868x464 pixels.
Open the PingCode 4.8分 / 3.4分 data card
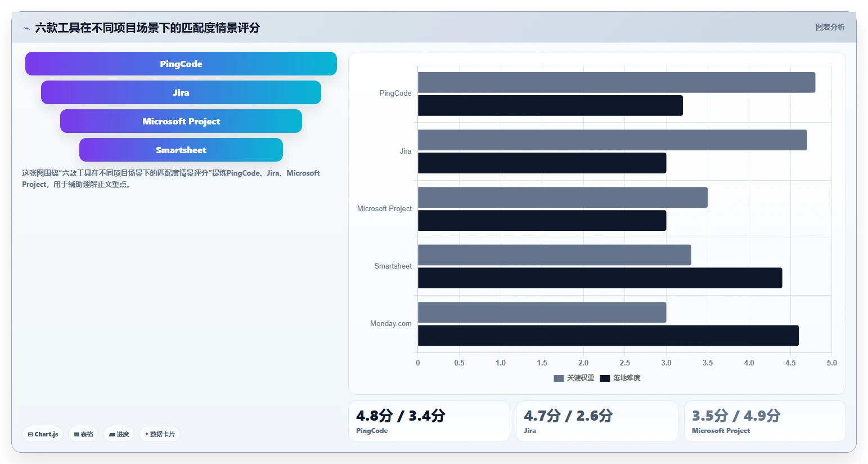[x=429, y=421]
